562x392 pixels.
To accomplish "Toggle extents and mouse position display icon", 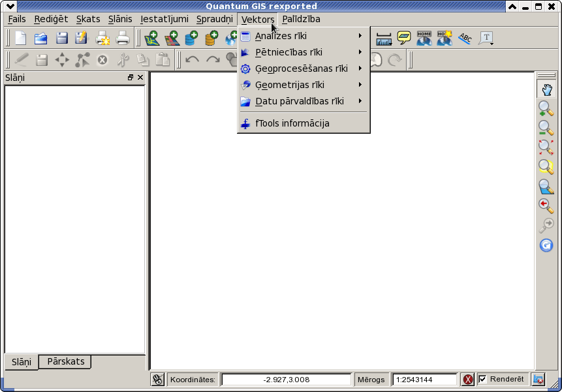I will (x=158, y=380).
